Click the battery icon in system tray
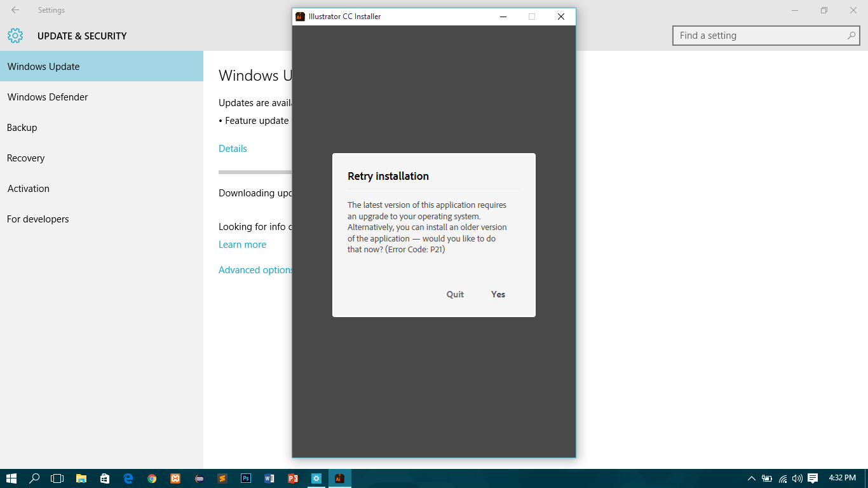Screen dimensions: 868x488 pos(768,478)
